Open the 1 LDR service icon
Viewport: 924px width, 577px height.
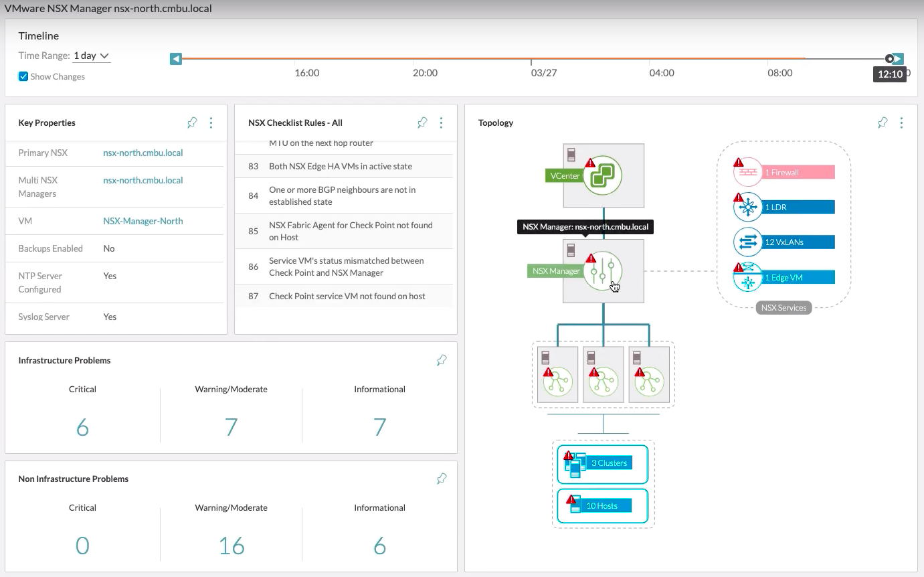pyautogui.click(x=748, y=208)
